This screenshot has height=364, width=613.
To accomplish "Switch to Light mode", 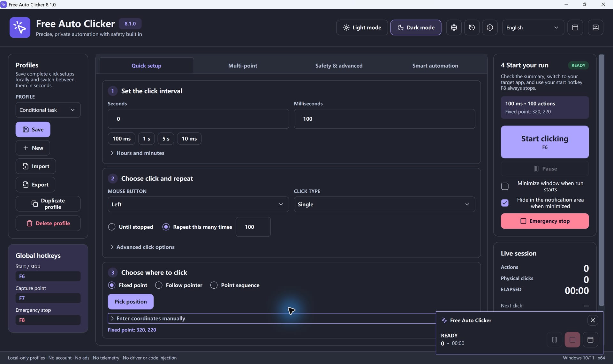I will 362,27.
